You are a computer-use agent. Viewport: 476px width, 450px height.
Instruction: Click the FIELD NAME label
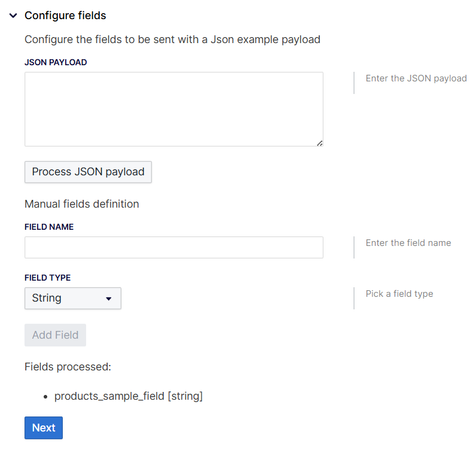pyautogui.click(x=49, y=227)
